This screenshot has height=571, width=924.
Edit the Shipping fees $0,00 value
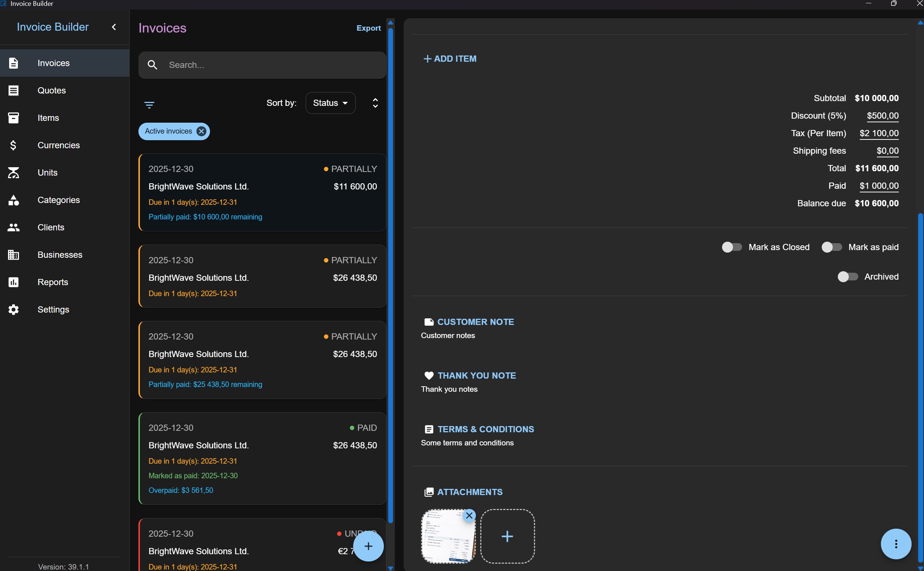pyautogui.click(x=887, y=151)
